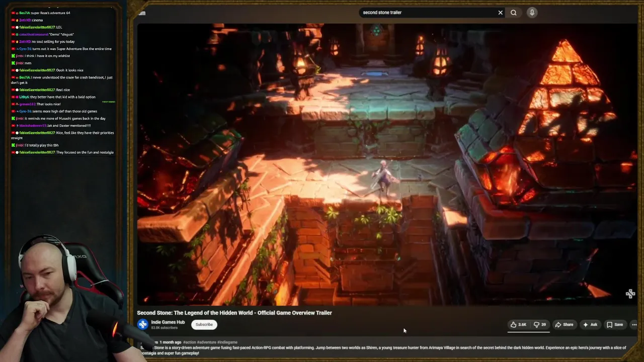Open the three-dot more actions menu
The width and height of the screenshot is (644, 362).
(634, 325)
